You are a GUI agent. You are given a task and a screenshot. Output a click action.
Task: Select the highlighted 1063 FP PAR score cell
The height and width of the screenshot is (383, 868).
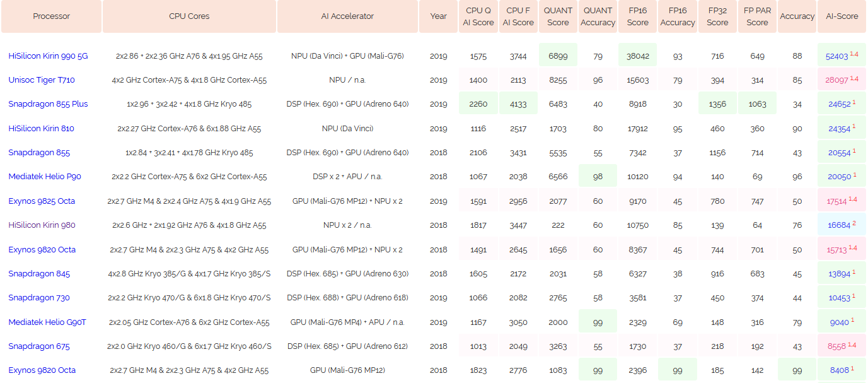[x=757, y=104]
